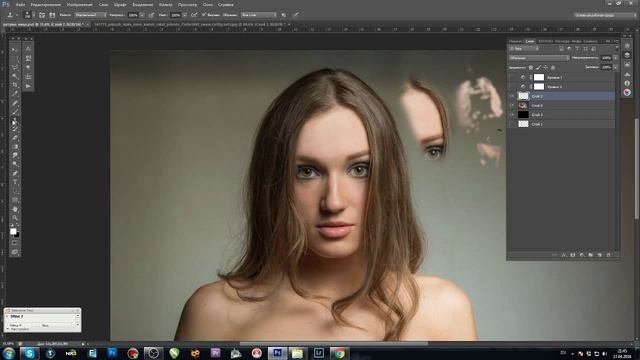
Task: Click the delete layer trash icon
Action: point(608,255)
